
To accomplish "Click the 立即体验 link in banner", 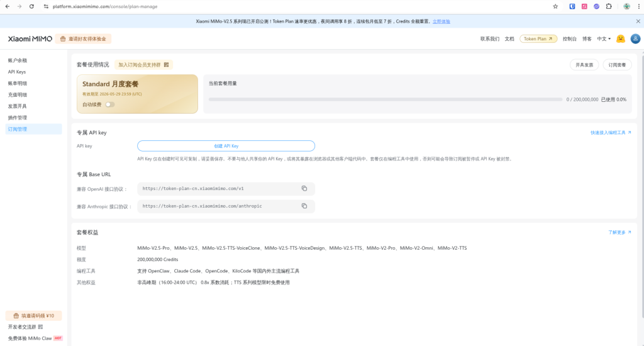I will click(441, 21).
